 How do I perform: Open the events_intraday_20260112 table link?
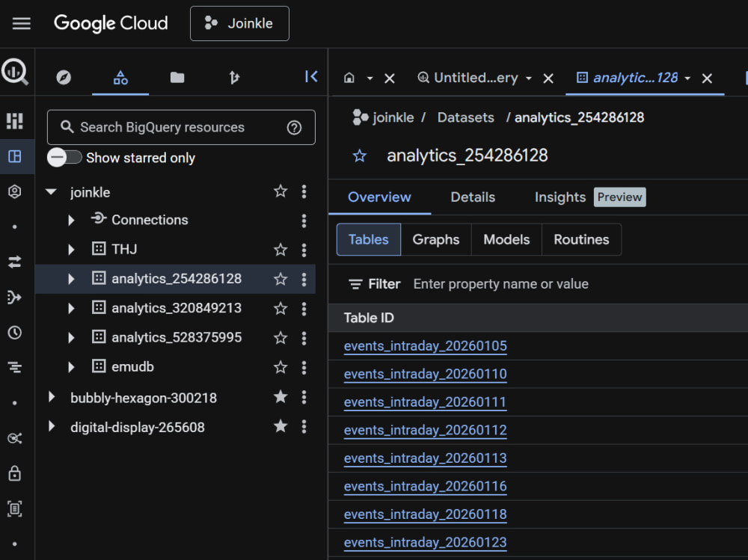click(x=425, y=430)
